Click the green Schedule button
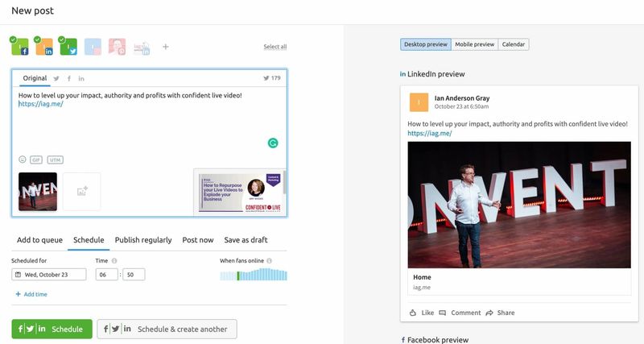644x344 pixels. (x=52, y=329)
